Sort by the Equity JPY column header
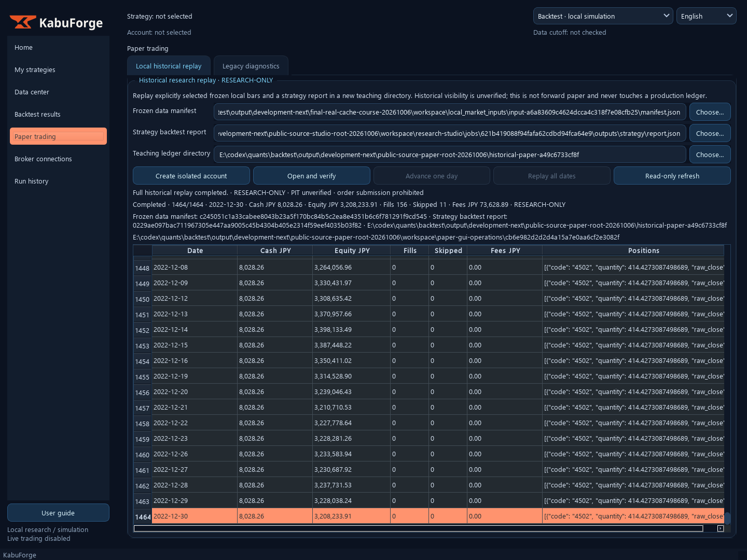This screenshot has width=747, height=560. pyautogui.click(x=352, y=250)
